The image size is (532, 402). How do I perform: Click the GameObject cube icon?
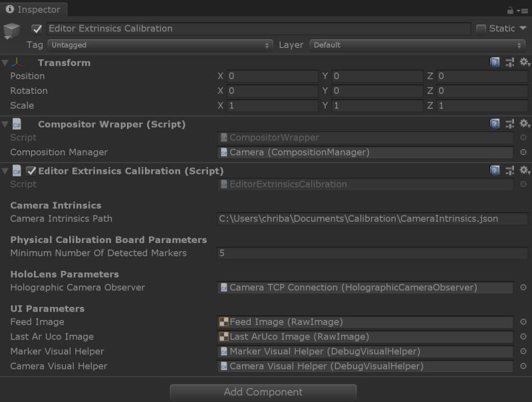coord(11,31)
